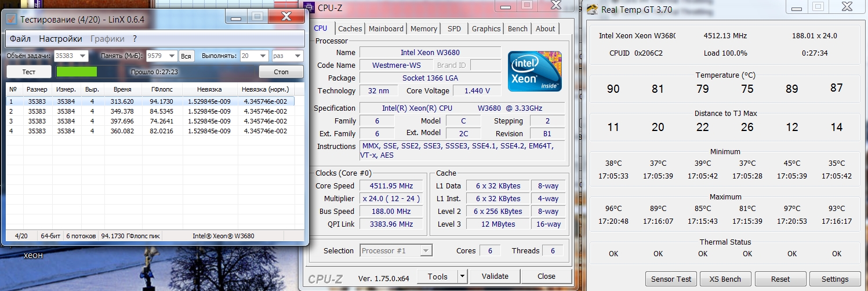Open the Настройки menu in LinX
This screenshot has height=291, width=868.
point(60,39)
